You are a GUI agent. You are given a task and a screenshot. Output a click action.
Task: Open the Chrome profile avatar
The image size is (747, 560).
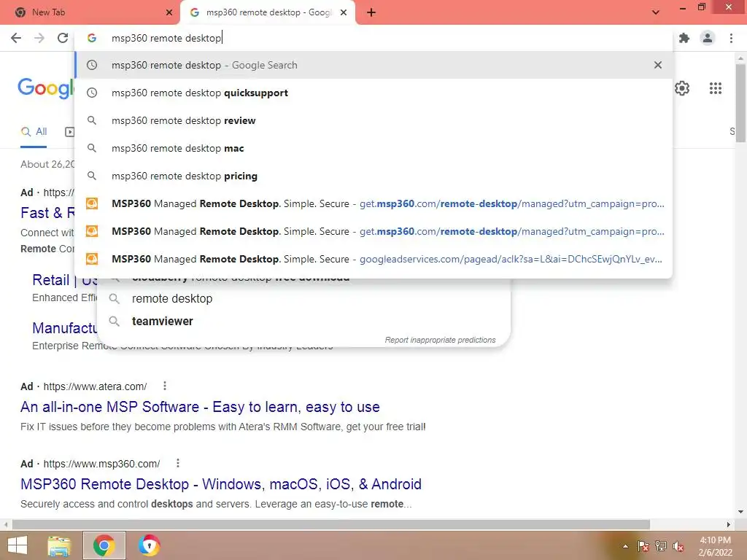pos(708,38)
